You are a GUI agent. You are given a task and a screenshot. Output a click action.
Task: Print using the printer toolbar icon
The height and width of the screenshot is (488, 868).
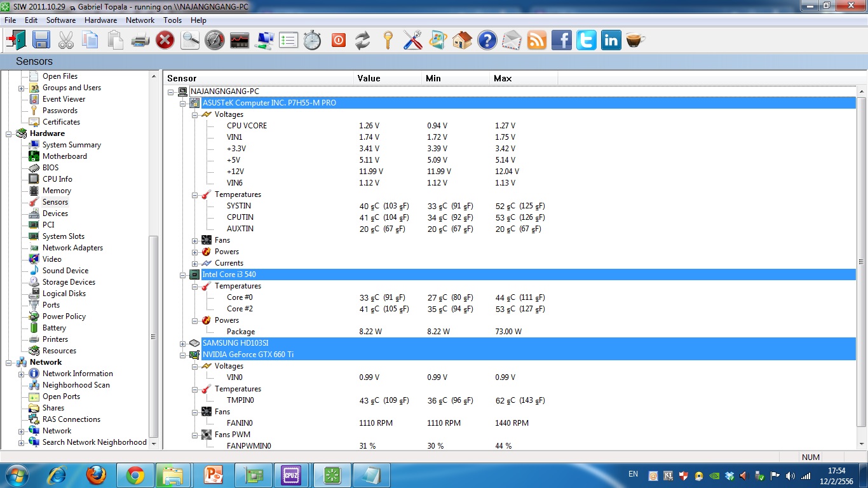pyautogui.click(x=140, y=41)
